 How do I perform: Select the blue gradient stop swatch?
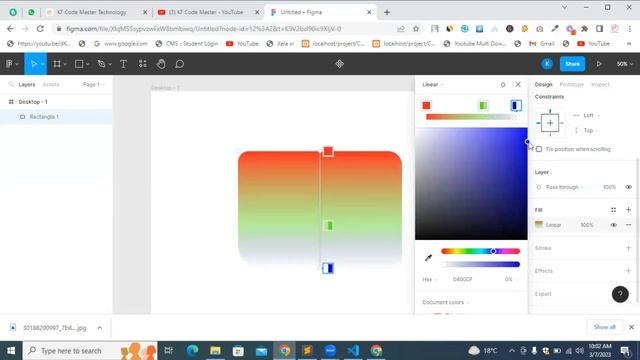point(516,106)
